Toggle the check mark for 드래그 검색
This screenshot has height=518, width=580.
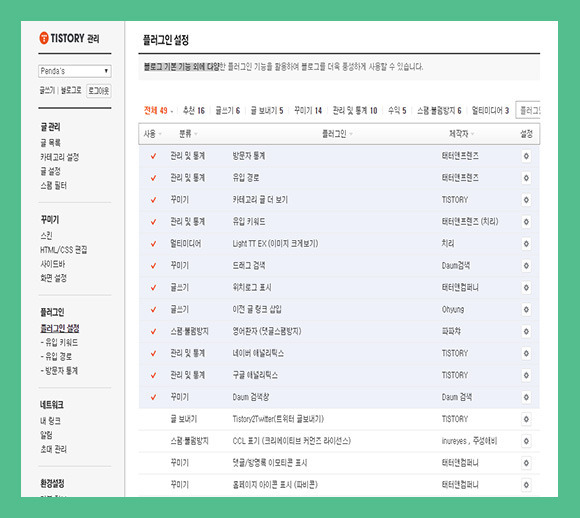pos(153,266)
